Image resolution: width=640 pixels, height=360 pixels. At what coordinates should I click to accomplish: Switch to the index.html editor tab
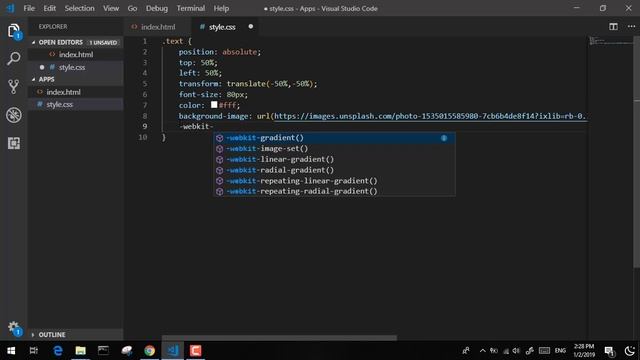point(157,27)
